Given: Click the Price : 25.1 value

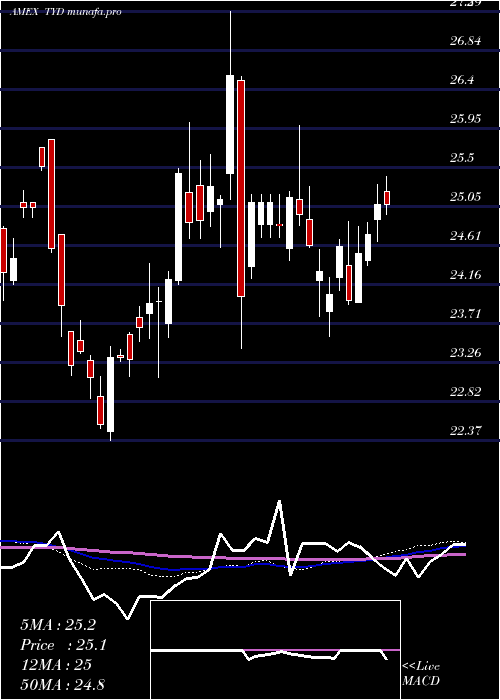Looking at the screenshot, I should [64, 645].
